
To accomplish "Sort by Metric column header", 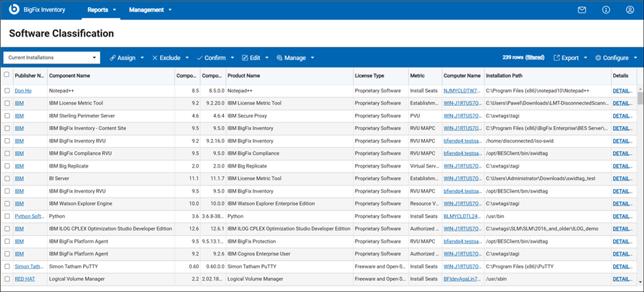I will [x=417, y=76].
